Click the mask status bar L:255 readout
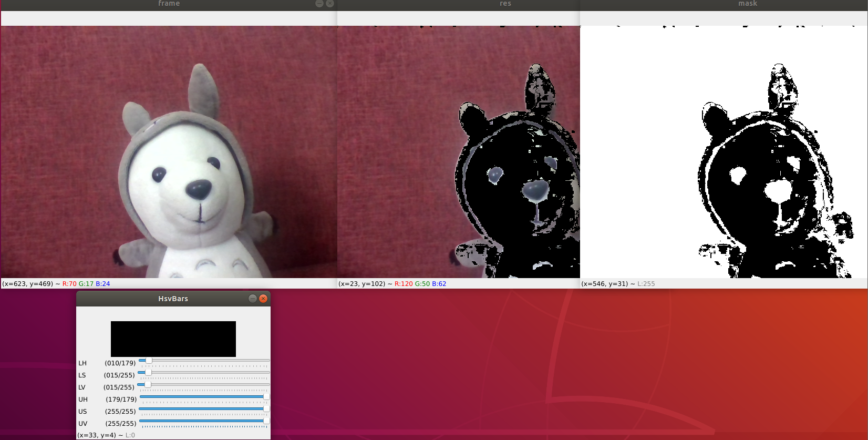 (x=646, y=284)
